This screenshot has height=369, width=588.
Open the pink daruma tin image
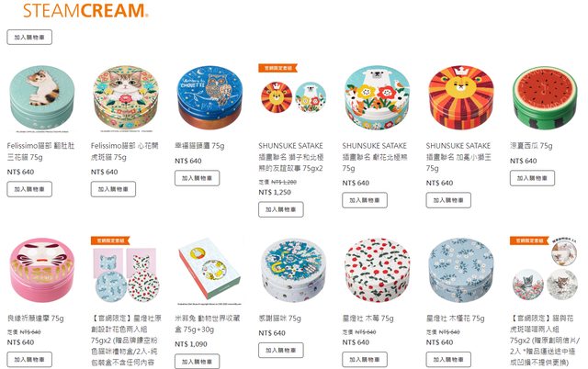point(42,270)
